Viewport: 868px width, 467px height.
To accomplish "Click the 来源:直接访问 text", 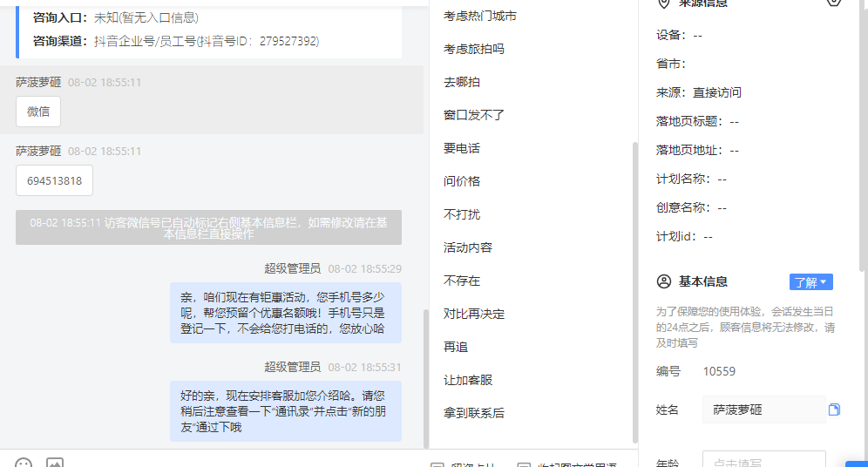I will click(x=699, y=92).
